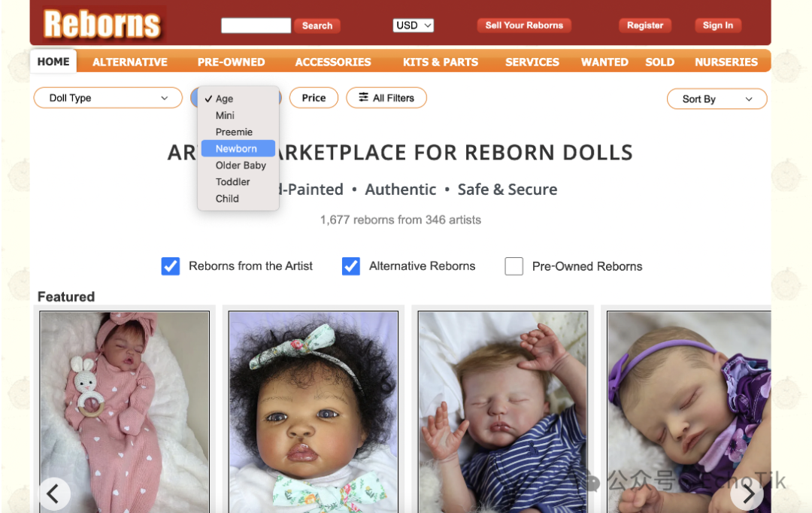812x513 pixels.
Task: Click the Sell Your Reborns button
Action: 524,26
